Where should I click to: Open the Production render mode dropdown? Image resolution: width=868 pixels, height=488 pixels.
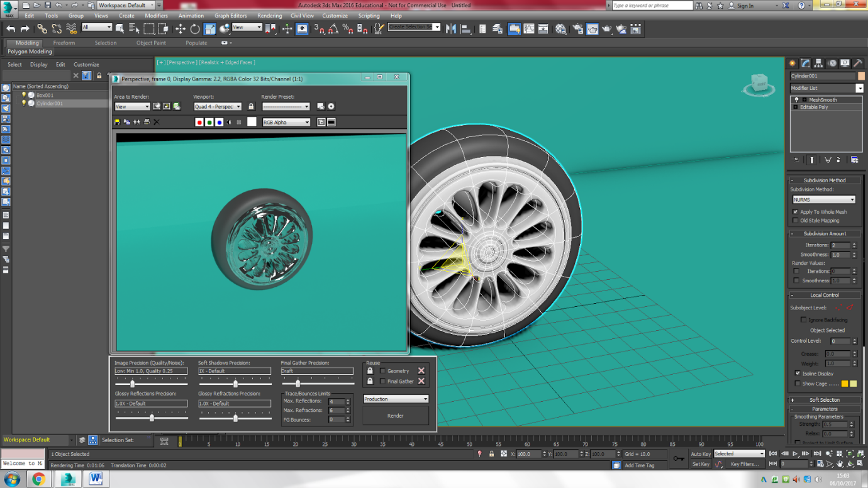396,399
